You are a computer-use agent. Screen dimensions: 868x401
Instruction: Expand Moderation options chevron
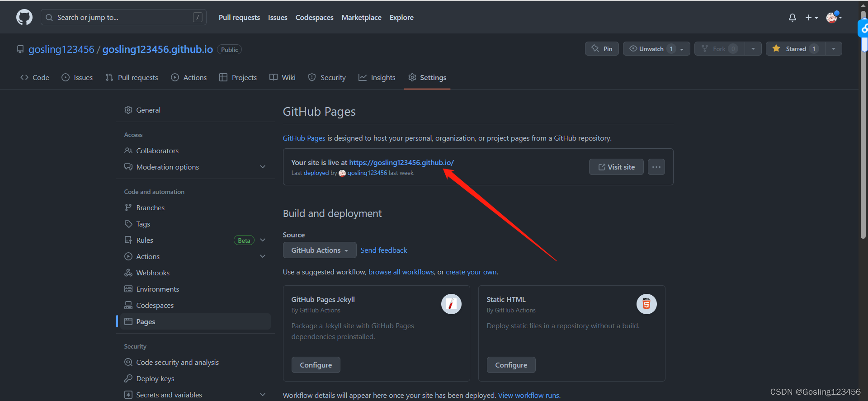(x=263, y=167)
